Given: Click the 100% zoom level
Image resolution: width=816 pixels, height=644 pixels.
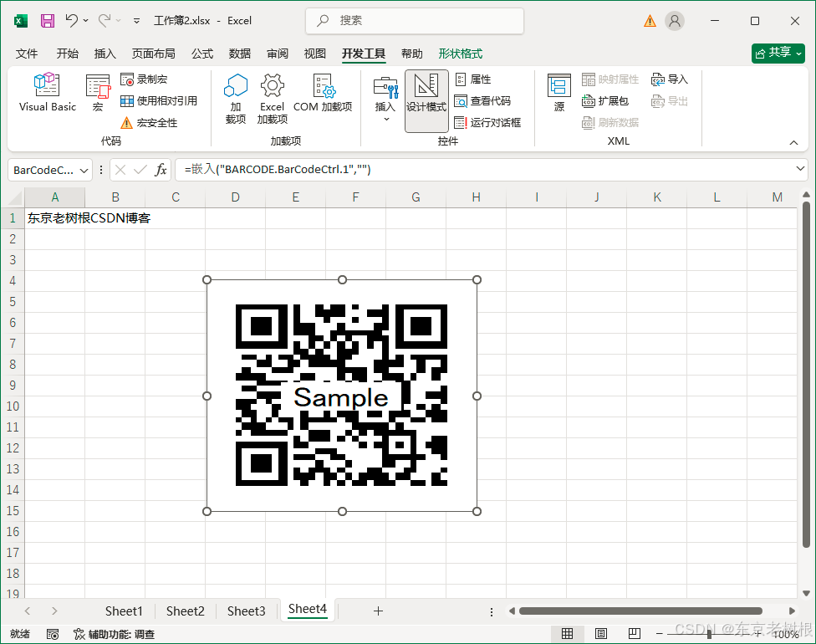Looking at the screenshot, I should click(x=786, y=634).
